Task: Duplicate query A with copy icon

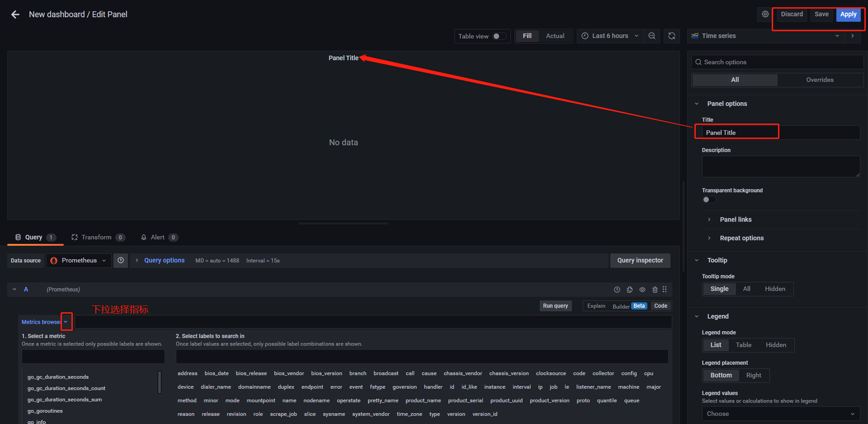Action: tap(630, 290)
